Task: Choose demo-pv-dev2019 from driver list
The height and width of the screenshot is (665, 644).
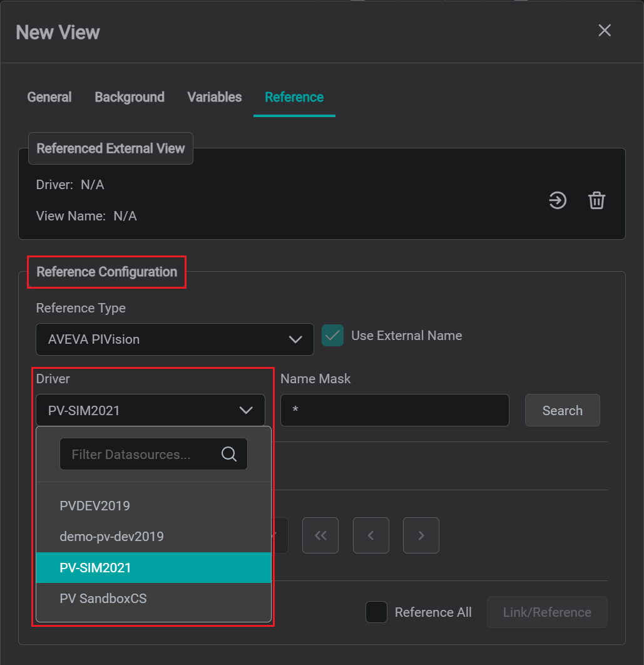Action: coord(153,537)
